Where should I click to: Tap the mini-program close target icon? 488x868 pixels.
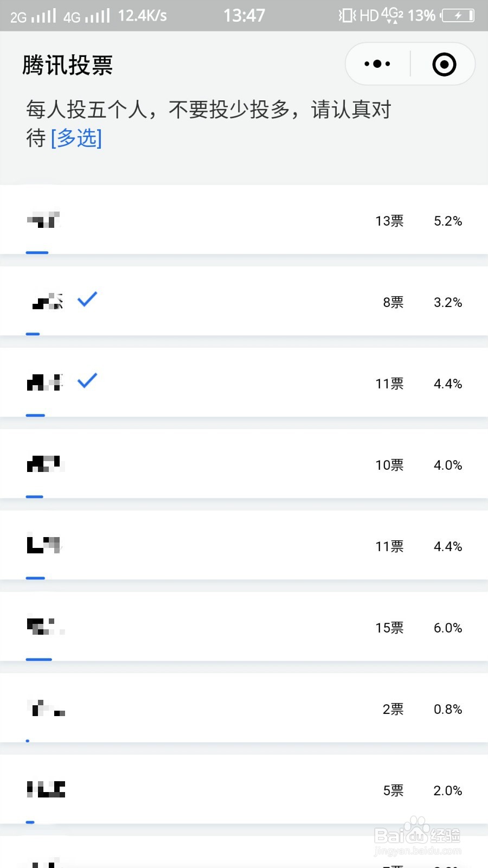coord(444,64)
